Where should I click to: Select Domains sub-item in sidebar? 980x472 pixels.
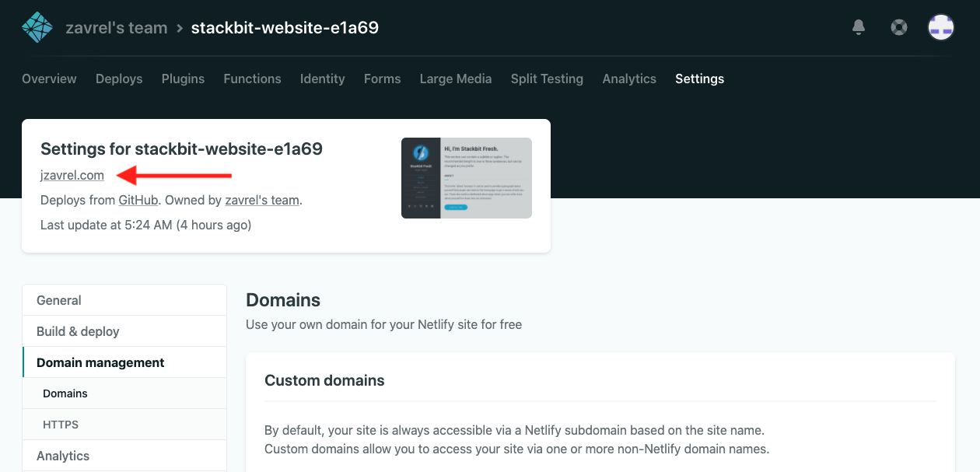point(124,393)
